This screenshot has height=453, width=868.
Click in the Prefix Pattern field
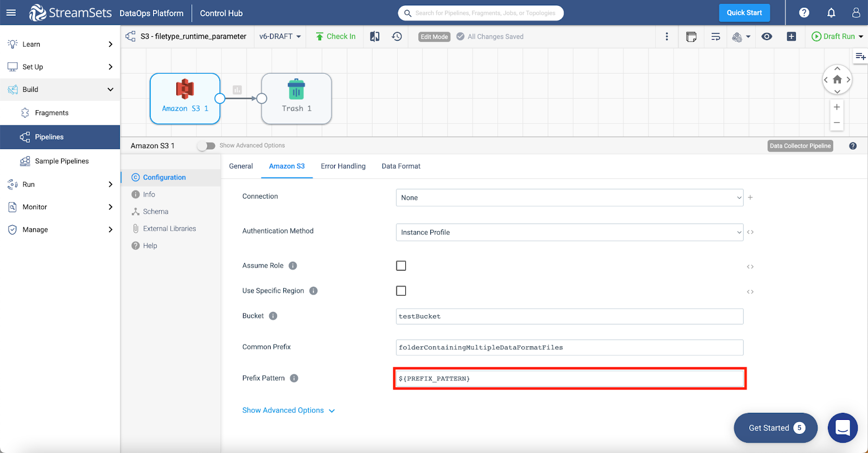pos(570,378)
